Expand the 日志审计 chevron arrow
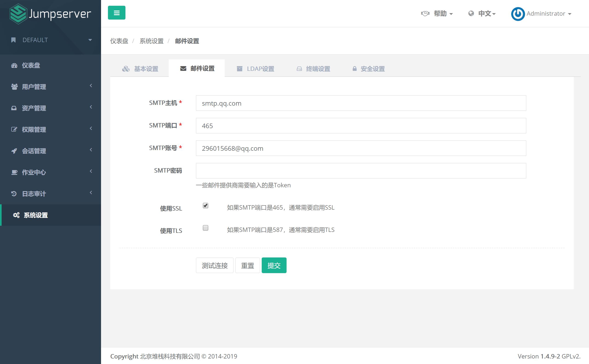The image size is (589, 364). point(91,193)
